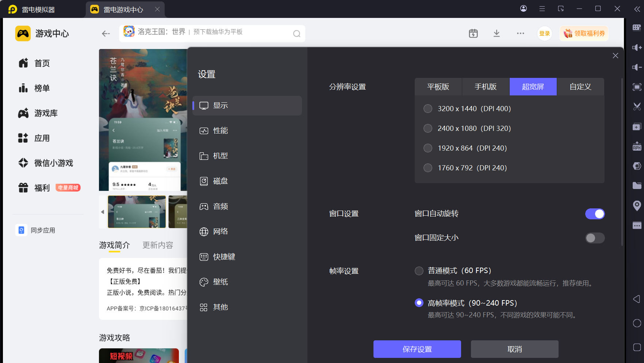Enable the 窗口固定大小 switch

coord(595,238)
